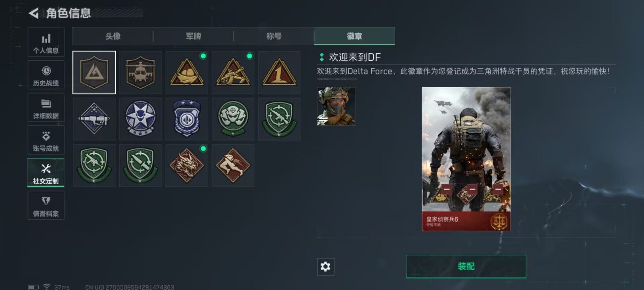
Task: Pick the blue star skull badge
Action: tap(140, 119)
